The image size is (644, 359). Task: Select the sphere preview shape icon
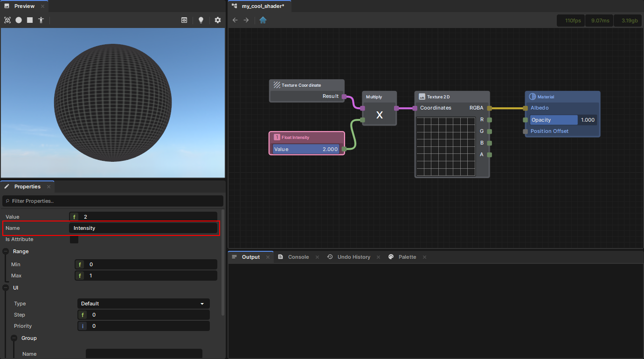[19, 20]
